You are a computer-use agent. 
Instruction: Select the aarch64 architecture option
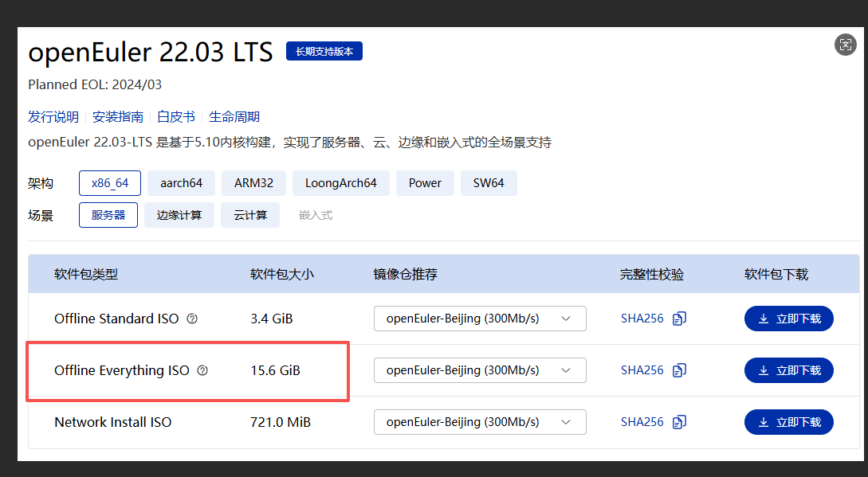[x=181, y=183]
